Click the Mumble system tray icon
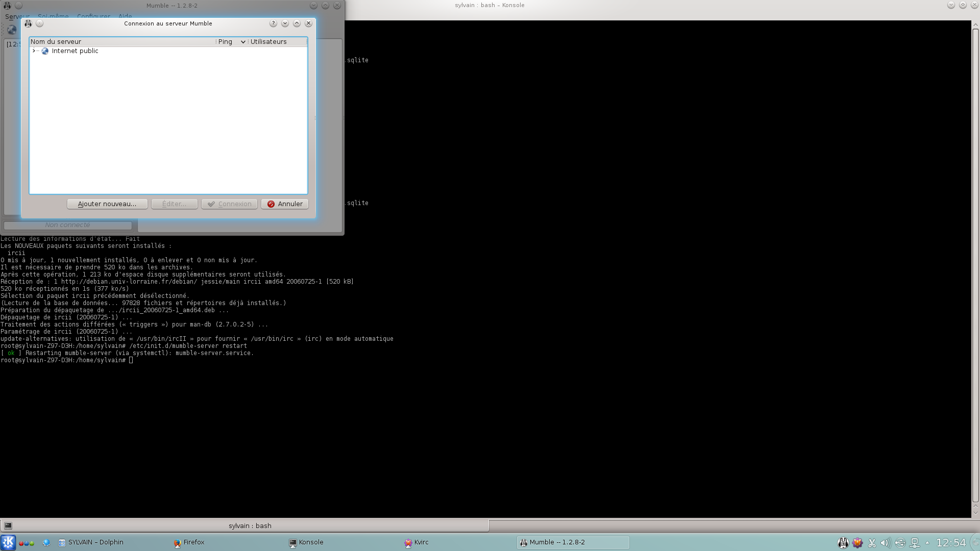Image resolution: width=980 pixels, height=551 pixels. click(x=843, y=543)
